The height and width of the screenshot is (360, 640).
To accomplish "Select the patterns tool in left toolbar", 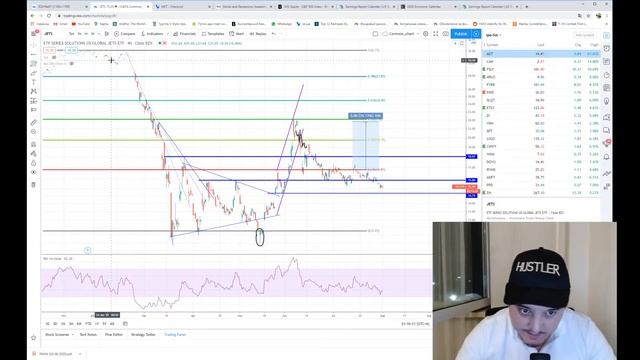I will click(x=33, y=91).
